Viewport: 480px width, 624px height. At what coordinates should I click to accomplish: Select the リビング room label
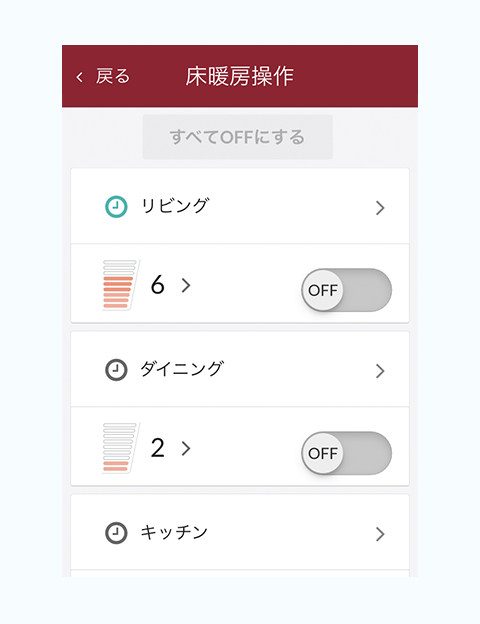[175, 206]
